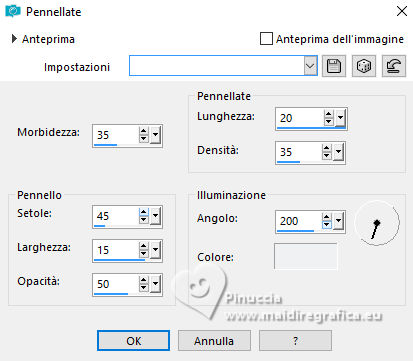Click the reset to default arrow icon
The width and height of the screenshot is (413, 361).
tap(394, 66)
